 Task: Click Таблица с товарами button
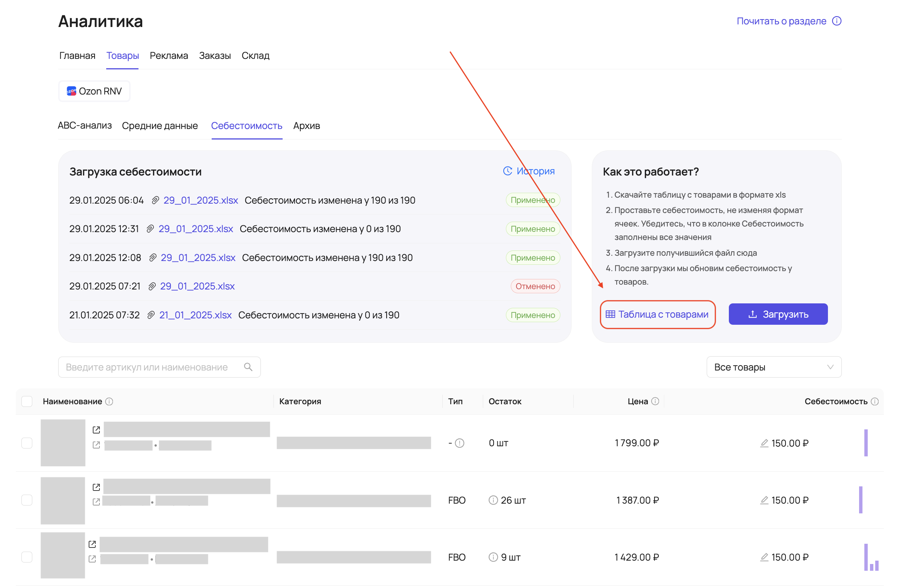click(657, 314)
